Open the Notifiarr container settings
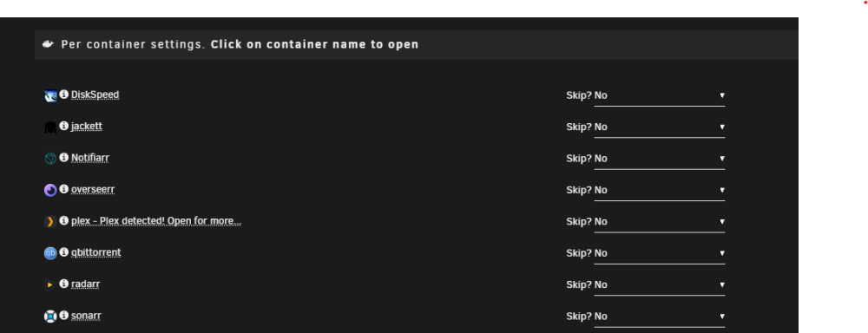This screenshot has width=868, height=333. coord(90,158)
